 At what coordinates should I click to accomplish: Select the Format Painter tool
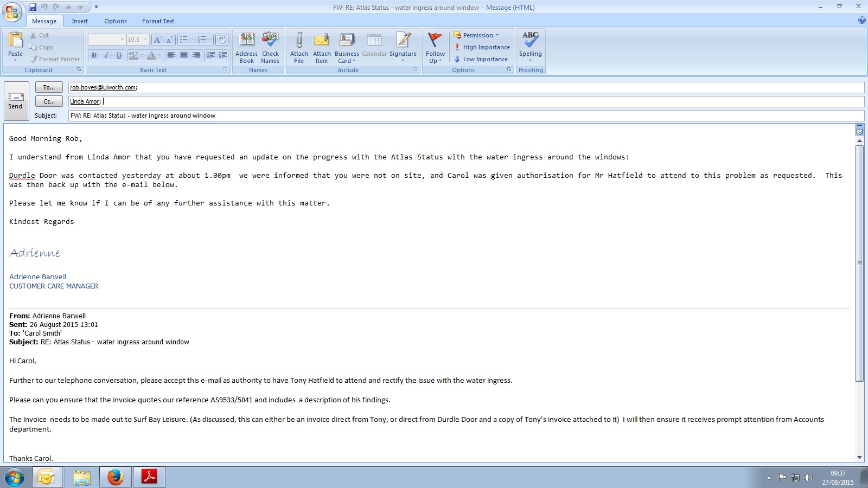[x=55, y=59]
